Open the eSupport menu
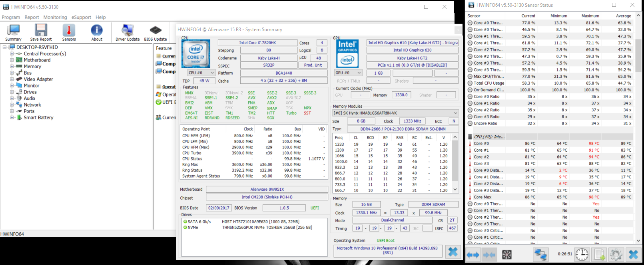The width and height of the screenshot is (644, 265). coord(81,17)
